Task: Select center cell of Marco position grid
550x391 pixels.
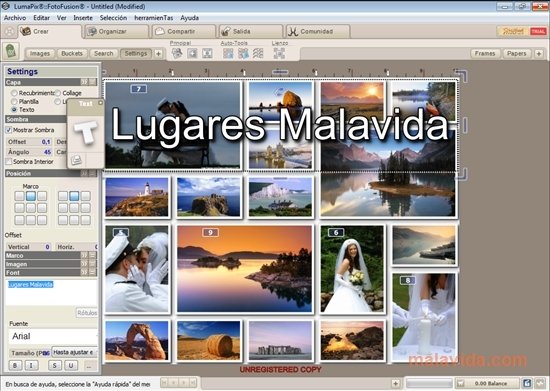Action: (x=31, y=208)
